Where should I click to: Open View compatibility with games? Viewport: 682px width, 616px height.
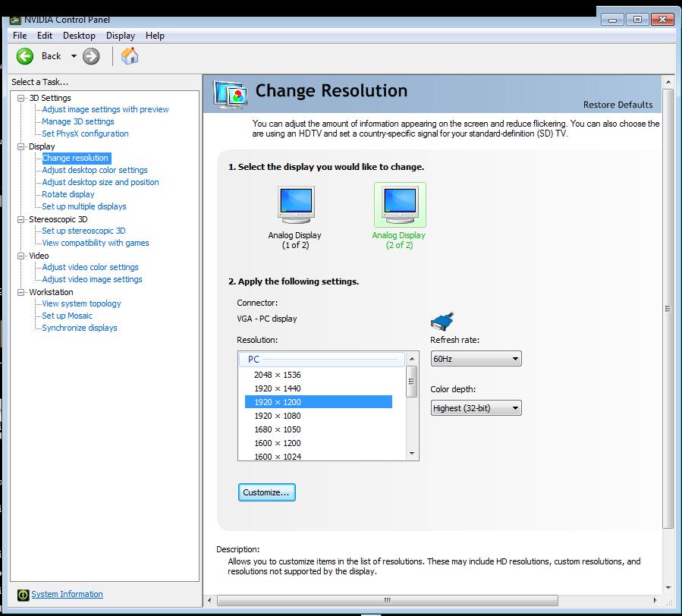[96, 244]
